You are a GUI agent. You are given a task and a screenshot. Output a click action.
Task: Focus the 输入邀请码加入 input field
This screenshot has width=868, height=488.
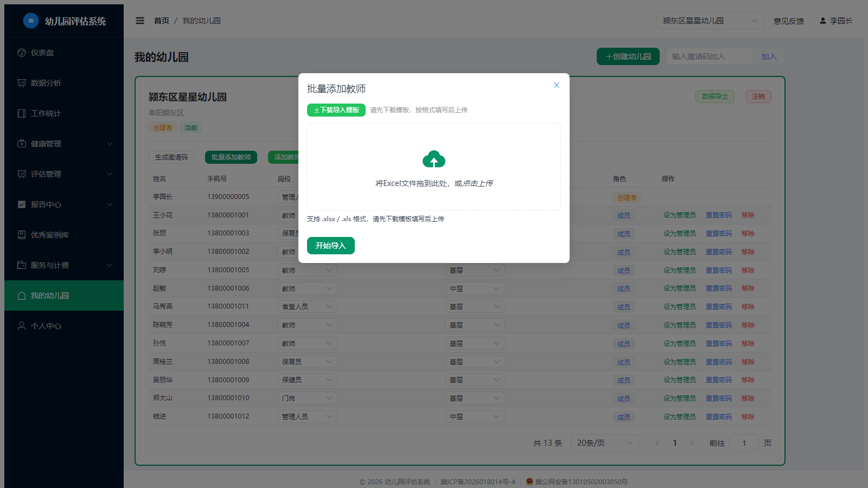tap(709, 56)
